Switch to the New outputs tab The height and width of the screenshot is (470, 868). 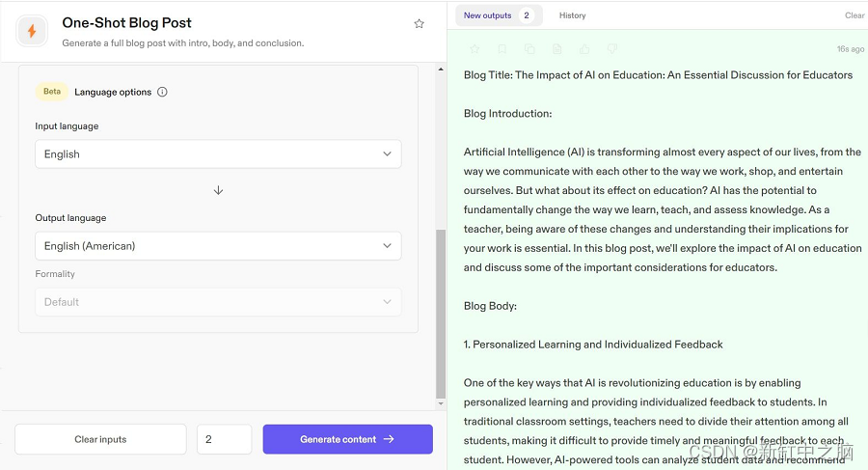497,15
